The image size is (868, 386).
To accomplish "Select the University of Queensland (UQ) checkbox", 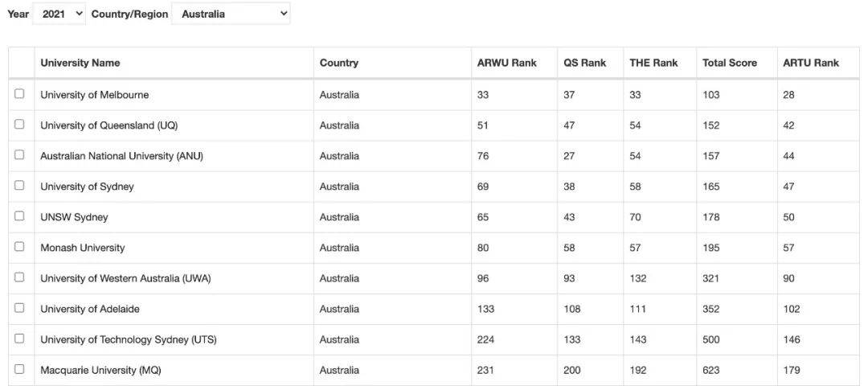I will 19,125.
